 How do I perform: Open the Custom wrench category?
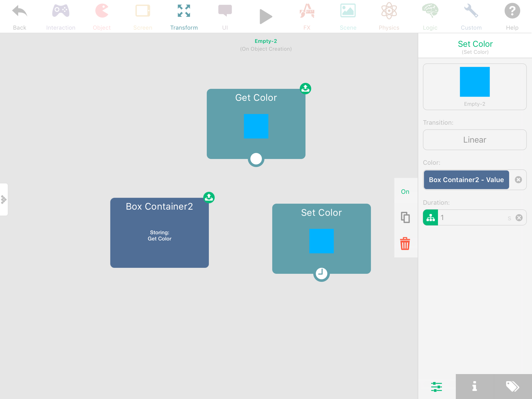point(471,12)
